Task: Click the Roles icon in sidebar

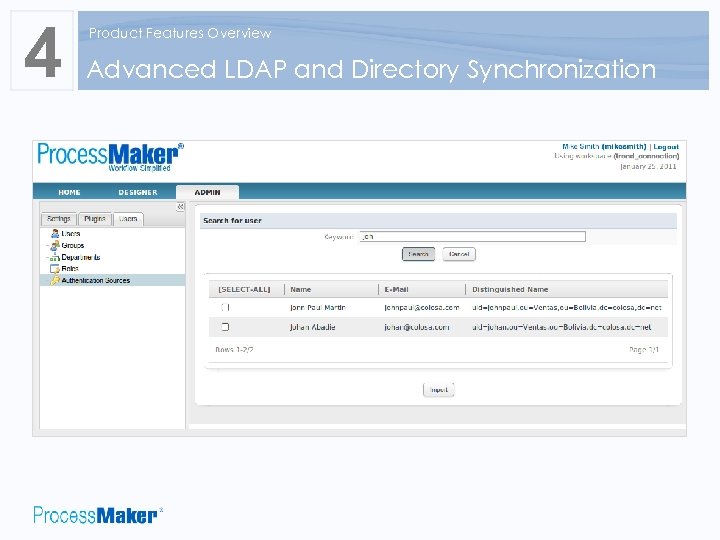Action: 55,269
